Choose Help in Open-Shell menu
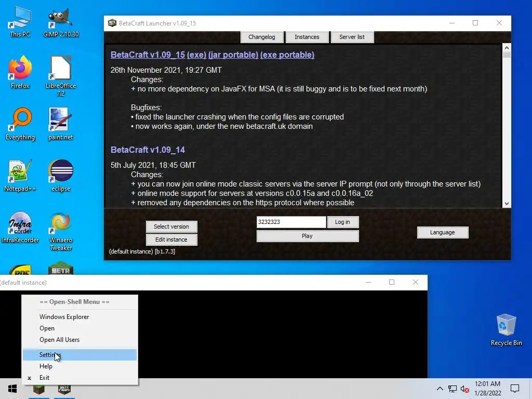Screen dimensions: 532x399 point(80,366)
